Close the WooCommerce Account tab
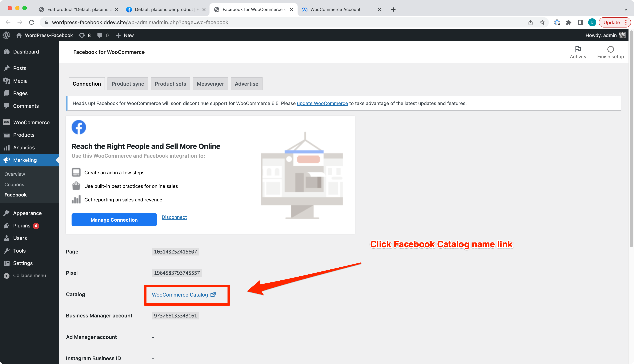This screenshot has width=634, height=364. pyautogui.click(x=379, y=10)
